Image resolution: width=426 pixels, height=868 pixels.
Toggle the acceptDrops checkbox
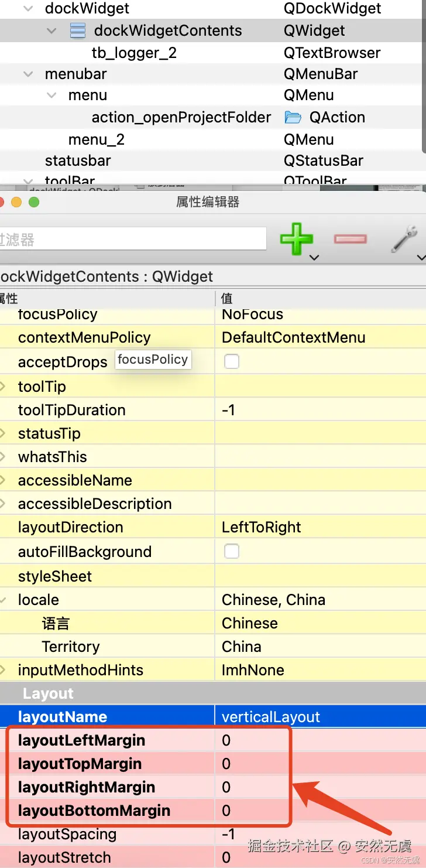pos(232,361)
